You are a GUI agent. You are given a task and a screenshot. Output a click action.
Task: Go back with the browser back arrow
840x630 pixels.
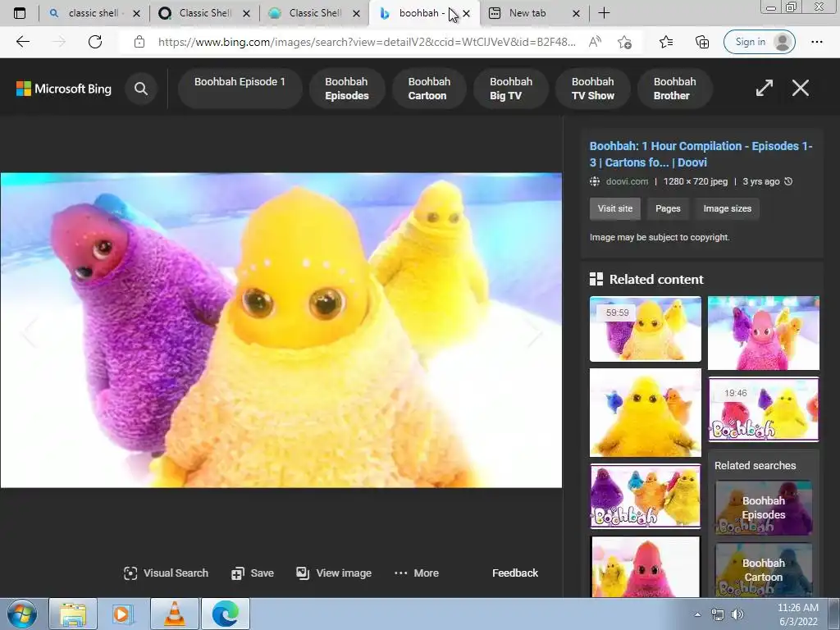(x=22, y=42)
